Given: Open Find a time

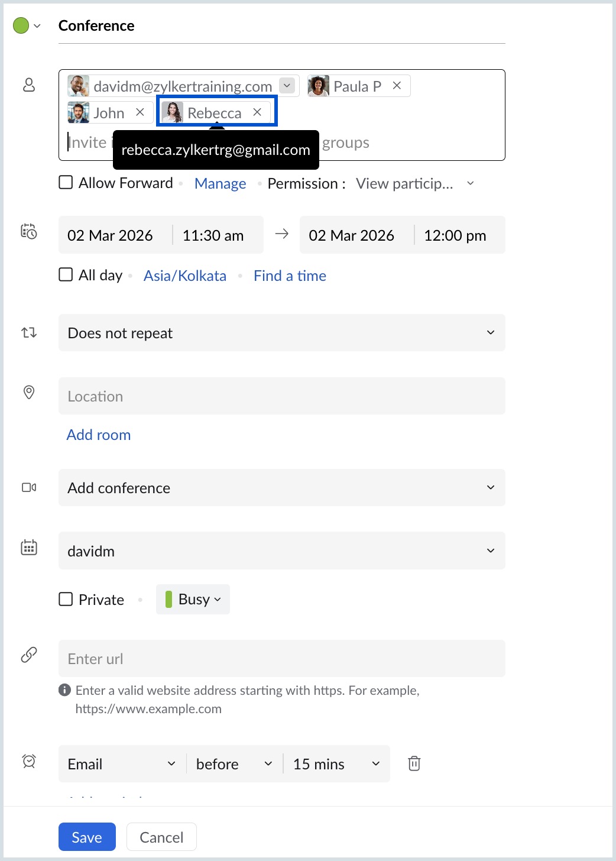Looking at the screenshot, I should click(289, 275).
